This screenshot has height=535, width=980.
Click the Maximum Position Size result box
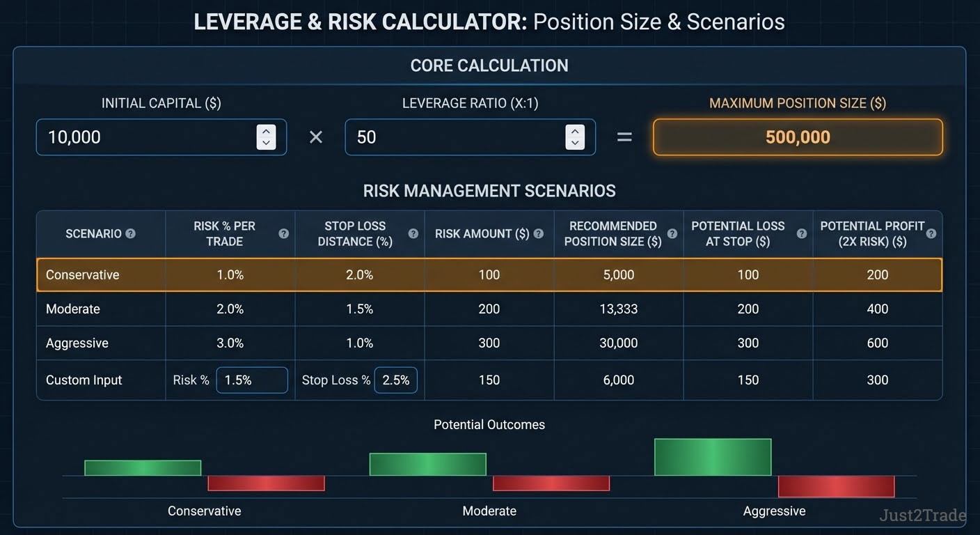coord(798,137)
